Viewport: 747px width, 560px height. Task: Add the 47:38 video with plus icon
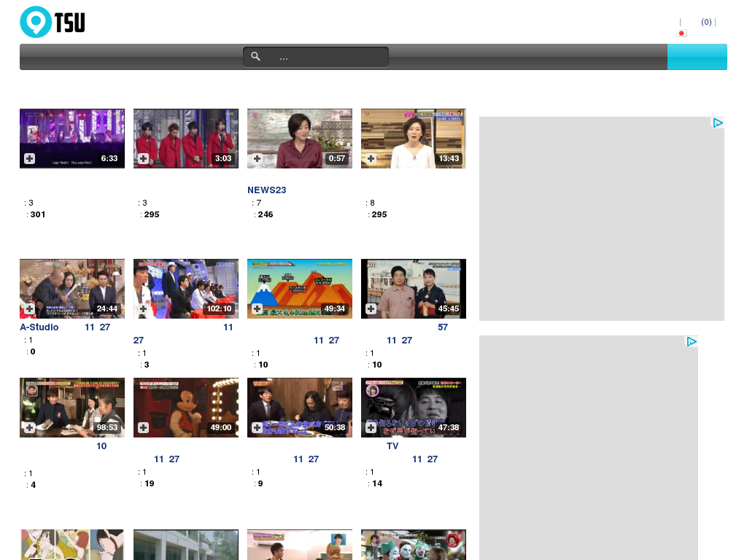click(x=371, y=427)
